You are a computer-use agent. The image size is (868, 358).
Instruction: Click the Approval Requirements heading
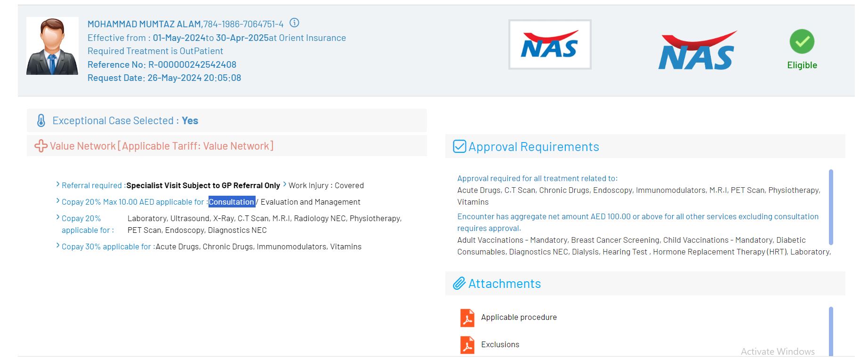[534, 147]
